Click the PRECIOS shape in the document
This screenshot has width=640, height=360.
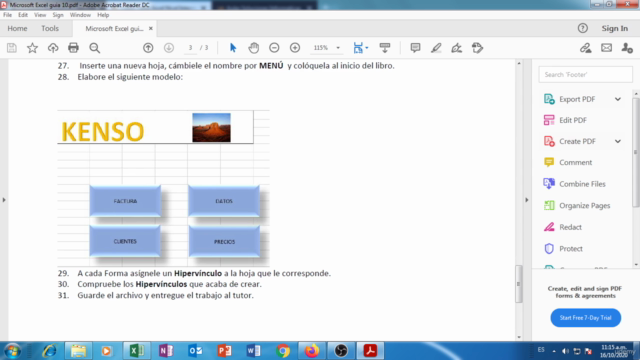pos(224,242)
